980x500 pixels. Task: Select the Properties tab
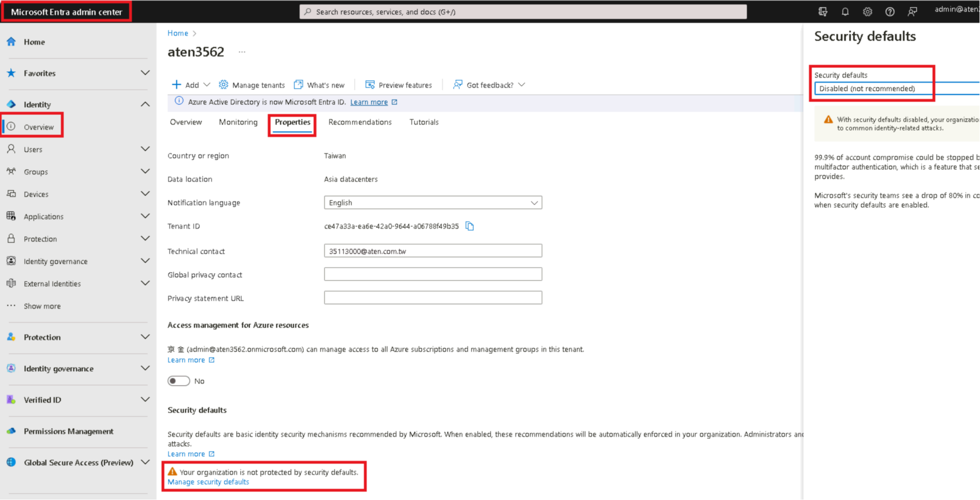coord(293,122)
